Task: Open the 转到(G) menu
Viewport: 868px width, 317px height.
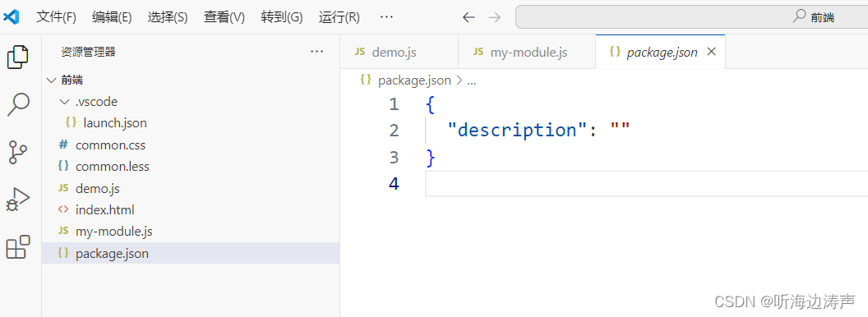Action: tap(282, 17)
